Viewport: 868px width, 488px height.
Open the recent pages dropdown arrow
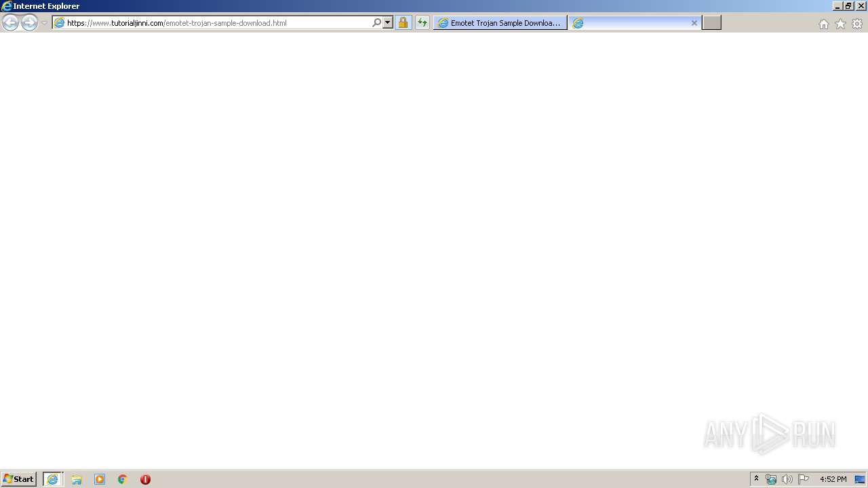point(44,23)
